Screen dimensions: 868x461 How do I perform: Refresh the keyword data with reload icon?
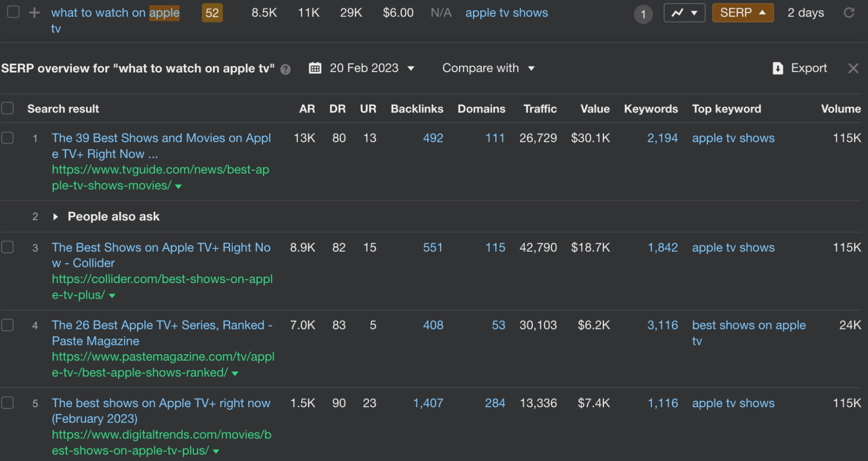[850, 13]
